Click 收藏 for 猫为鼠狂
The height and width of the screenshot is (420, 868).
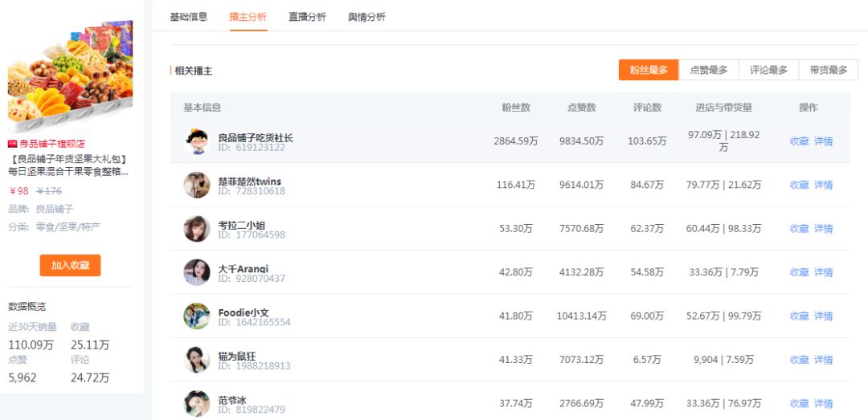coord(800,361)
